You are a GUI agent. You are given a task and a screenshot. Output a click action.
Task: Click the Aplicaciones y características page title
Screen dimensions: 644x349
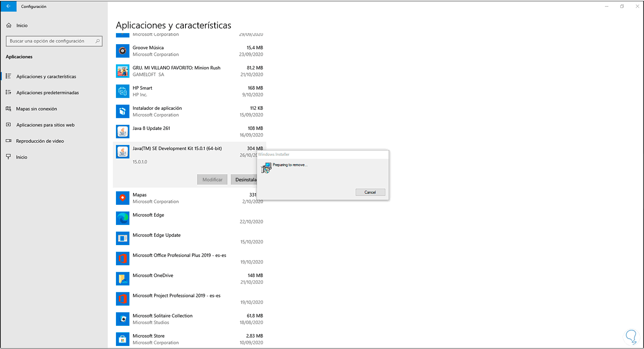(173, 25)
